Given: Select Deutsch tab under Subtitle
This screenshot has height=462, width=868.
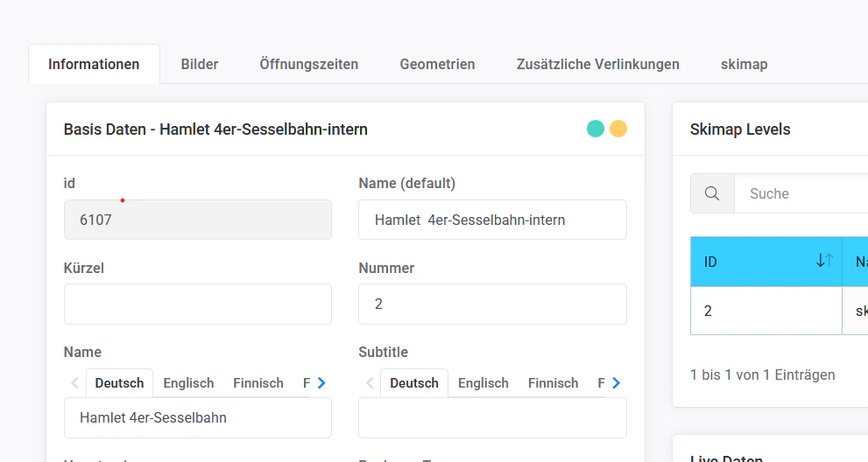Looking at the screenshot, I should click(x=414, y=383).
